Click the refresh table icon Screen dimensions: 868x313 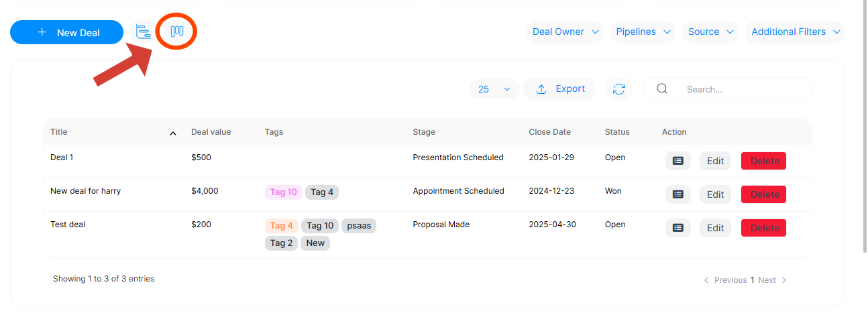619,89
